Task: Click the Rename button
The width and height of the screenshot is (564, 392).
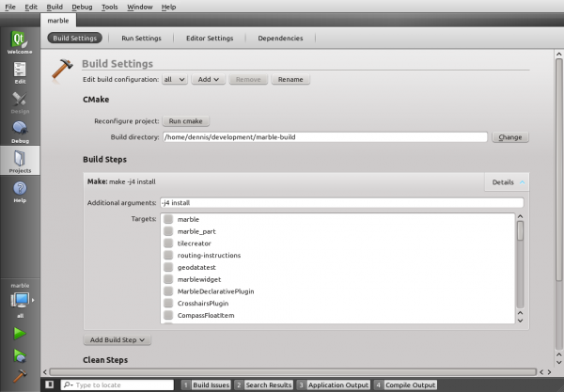Action: point(290,80)
